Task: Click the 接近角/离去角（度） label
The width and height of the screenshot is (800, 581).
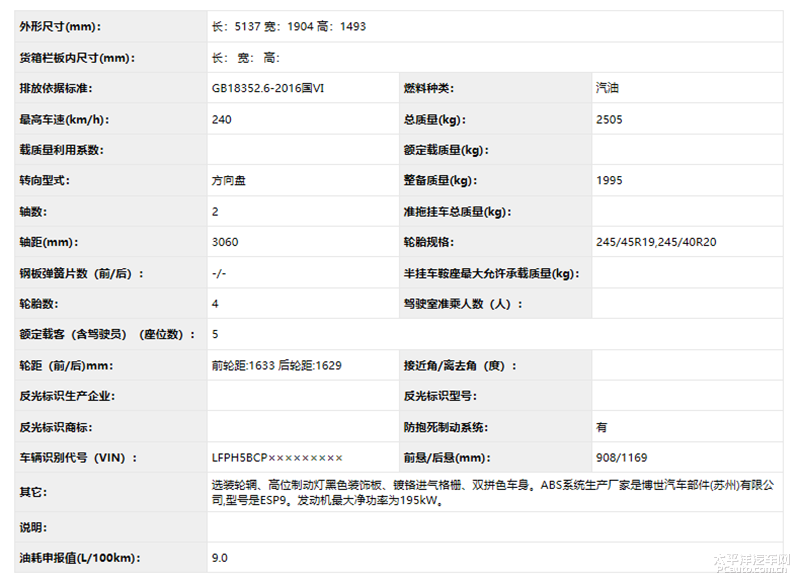Action: coord(460,365)
